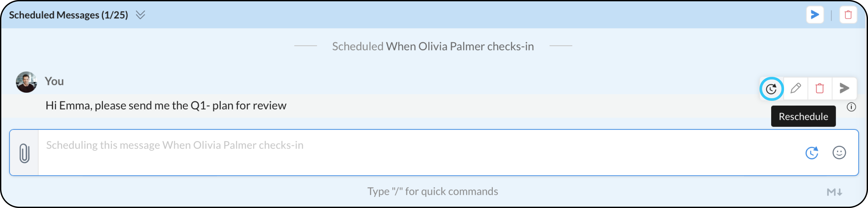Click the quick commands hint text
The height and width of the screenshot is (208, 868).
tap(432, 191)
